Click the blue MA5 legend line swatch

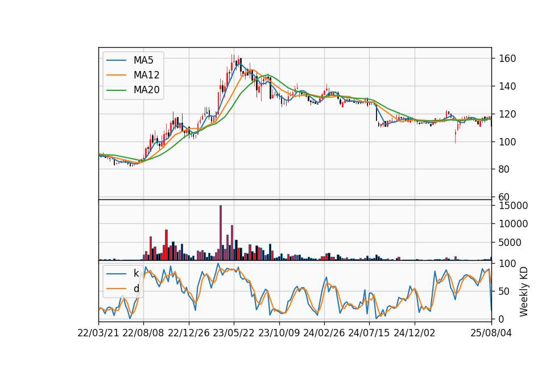(116, 60)
